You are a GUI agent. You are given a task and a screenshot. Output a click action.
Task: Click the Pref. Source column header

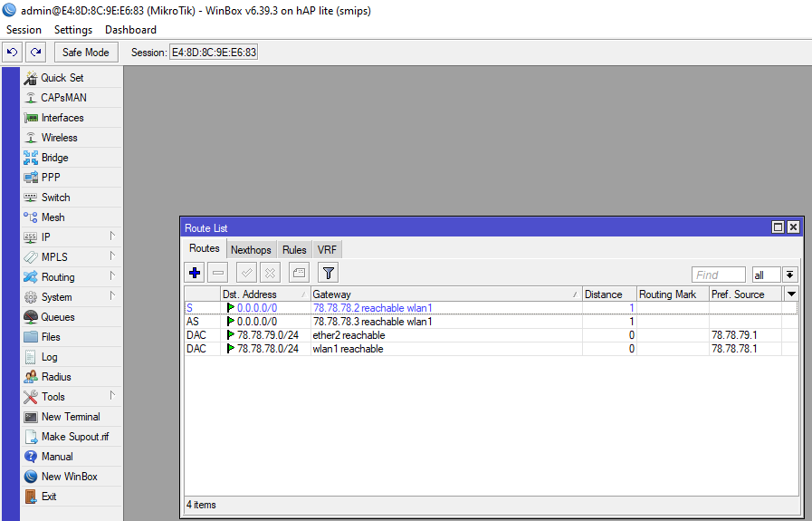[x=745, y=294]
